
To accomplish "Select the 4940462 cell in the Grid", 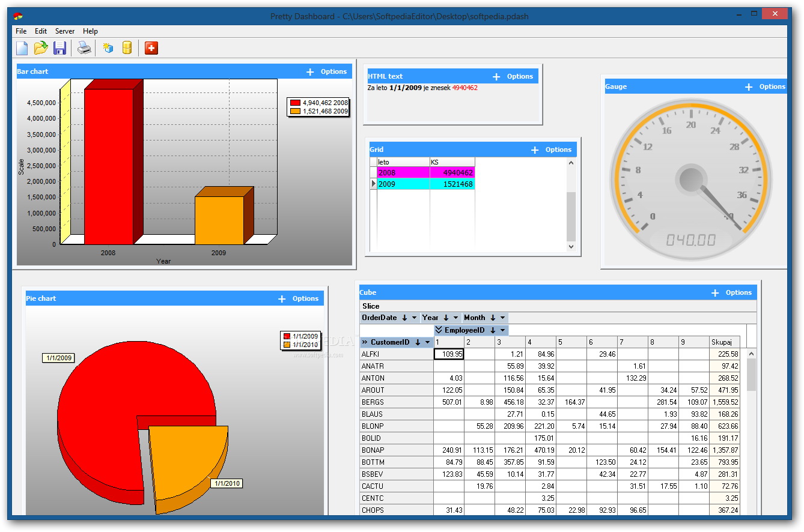I will tap(452, 173).
